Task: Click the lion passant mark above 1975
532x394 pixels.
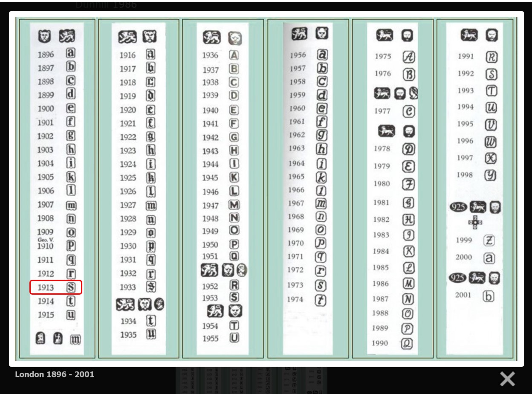Action: click(x=385, y=36)
